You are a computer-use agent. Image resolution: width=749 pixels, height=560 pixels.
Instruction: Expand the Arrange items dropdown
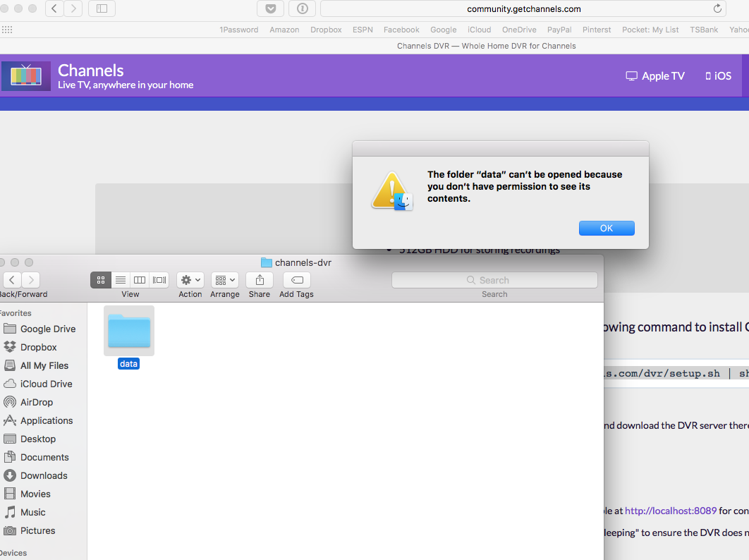225,280
